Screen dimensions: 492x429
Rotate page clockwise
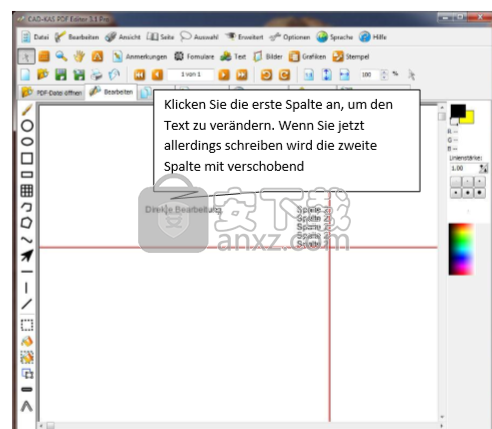click(284, 75)
